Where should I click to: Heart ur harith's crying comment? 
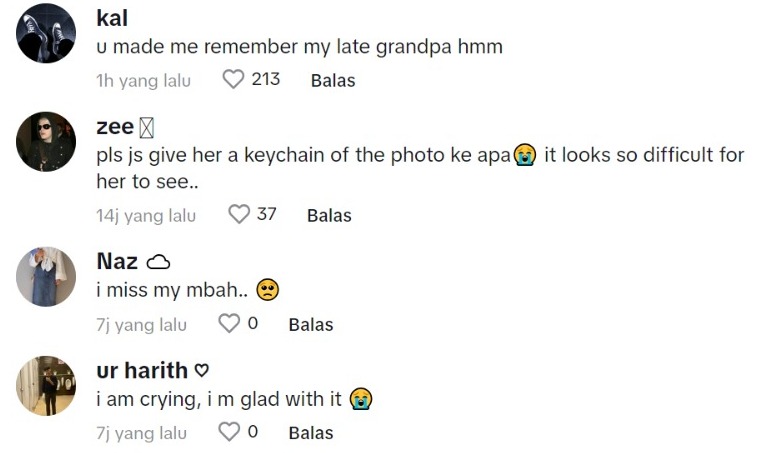coord(229,432)
